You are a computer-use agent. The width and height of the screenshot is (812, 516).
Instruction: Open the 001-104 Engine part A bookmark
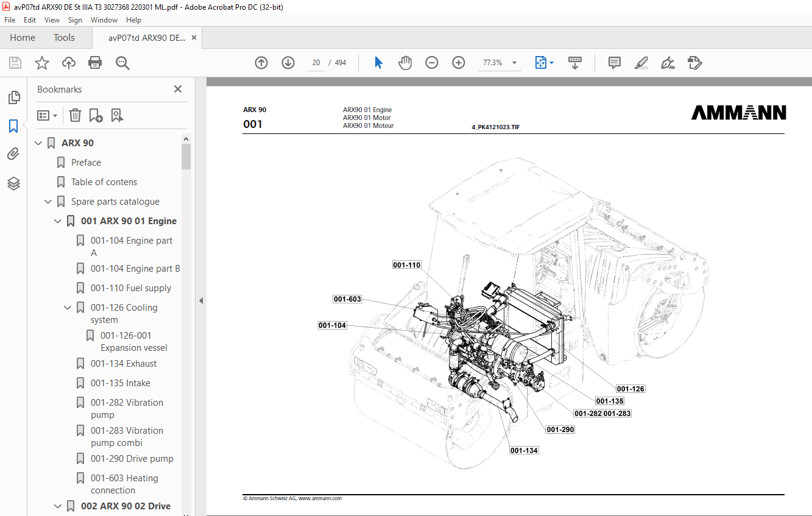(132, 247)
